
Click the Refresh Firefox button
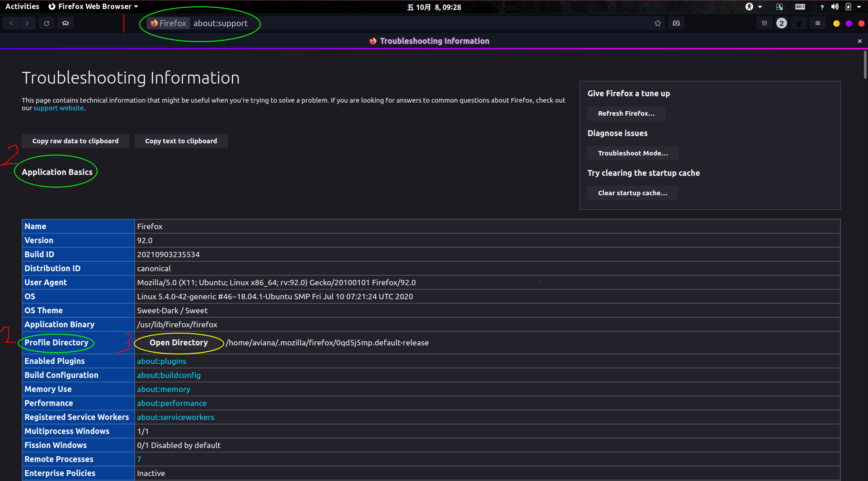point(626,113)
